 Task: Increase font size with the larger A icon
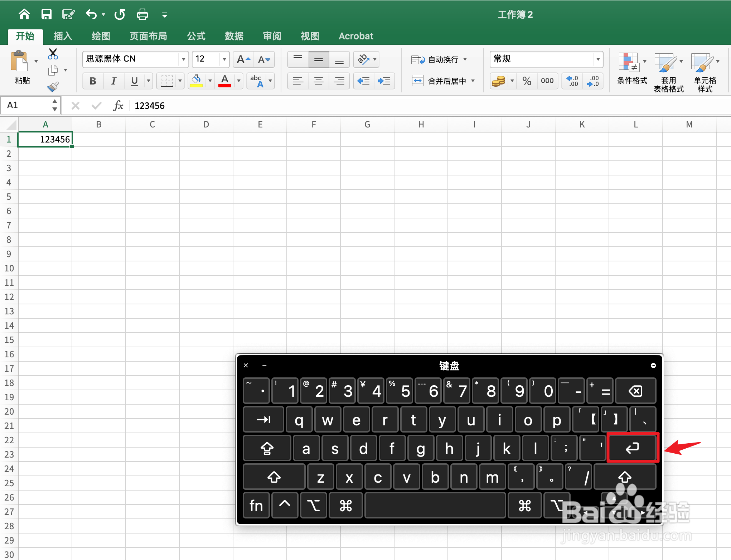[x=243, y=59]
